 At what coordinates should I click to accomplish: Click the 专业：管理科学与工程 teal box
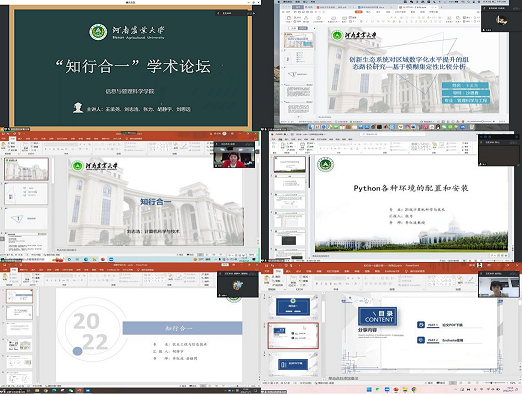[x=465, y=100]
